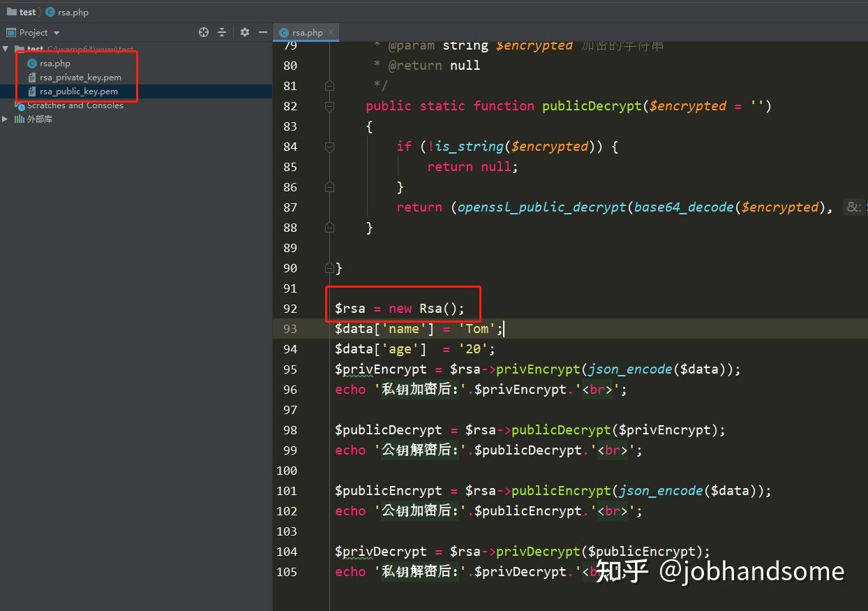The width and height of the screenshot is (868, 611).
Task: Open the Project panel settings gear
Action: pyautogui.click(x=244, y=32)
